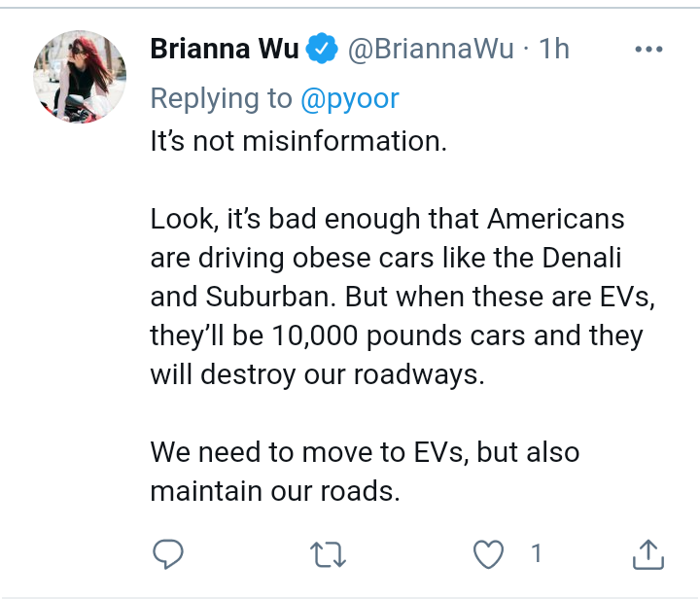Click the like count number 1
700x600 pixels.
pyautogui.click(x=537, y=553)
